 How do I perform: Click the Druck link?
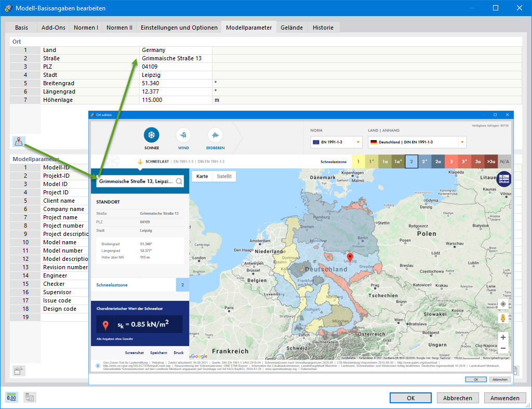pos(179,353)
